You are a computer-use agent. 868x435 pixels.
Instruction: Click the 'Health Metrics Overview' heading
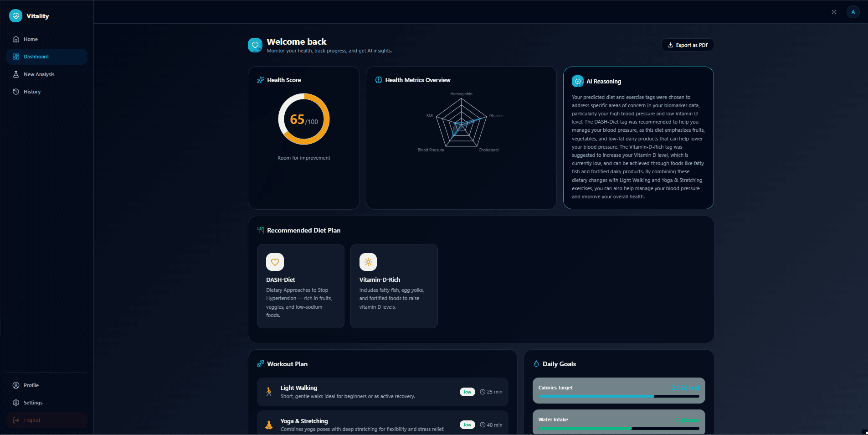pyautogui.click(x=418, y=80)
